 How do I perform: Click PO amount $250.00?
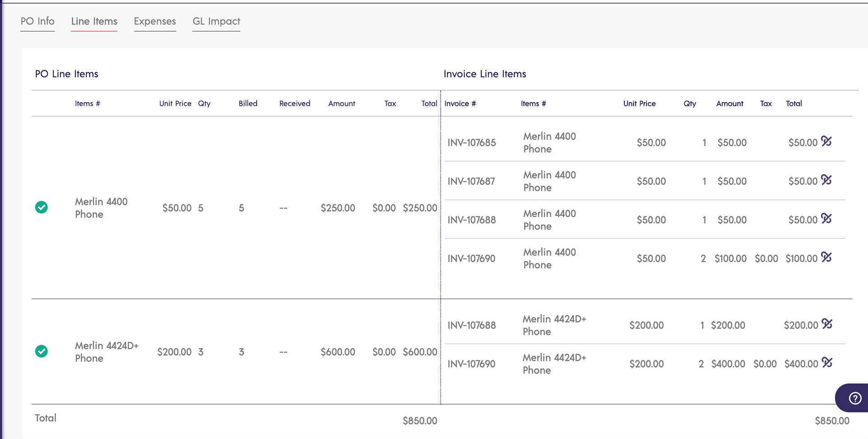coord(338,208)
